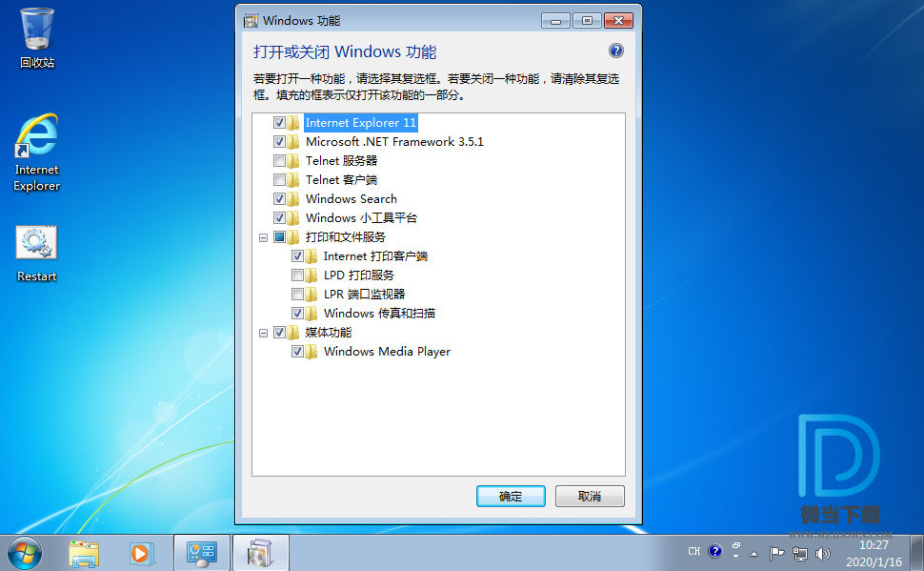Select the Microsoft .NET Framework 3.5.1 label

394,142
